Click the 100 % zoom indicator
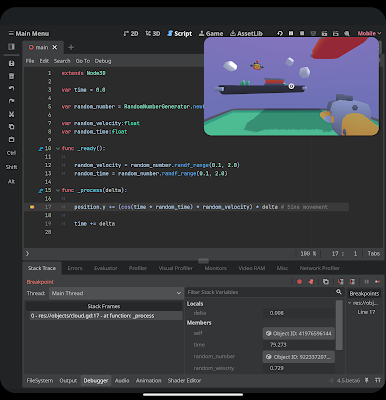The image size is (386, 400). coord(308,254)
